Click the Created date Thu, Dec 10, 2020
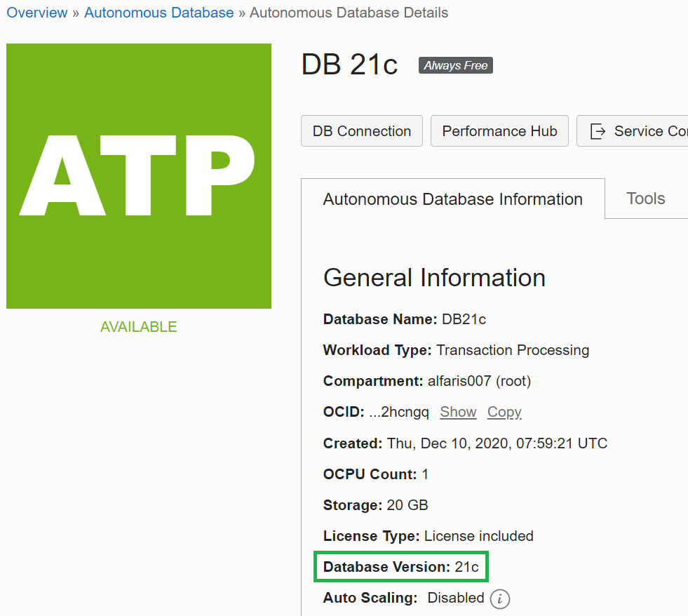This screenshot has width=688, height=616. click(x=497, y=443)
